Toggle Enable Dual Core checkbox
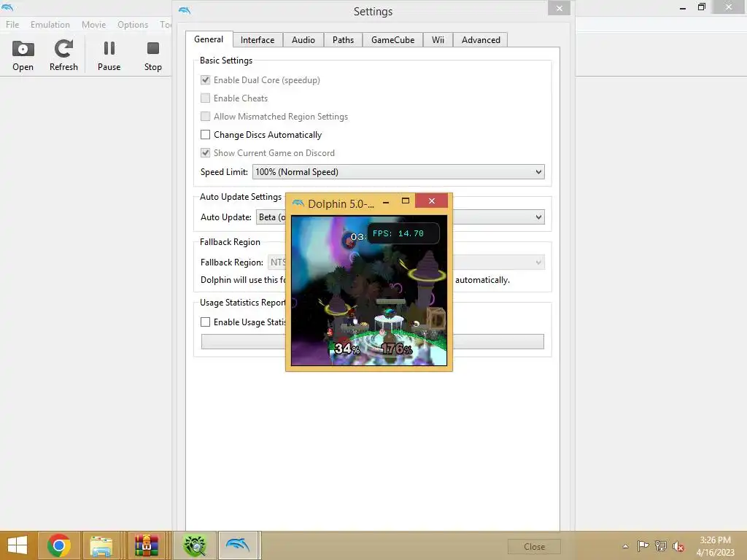Image resolution: width=747 pixels, height=560 pixels. [x=205, y=80]
